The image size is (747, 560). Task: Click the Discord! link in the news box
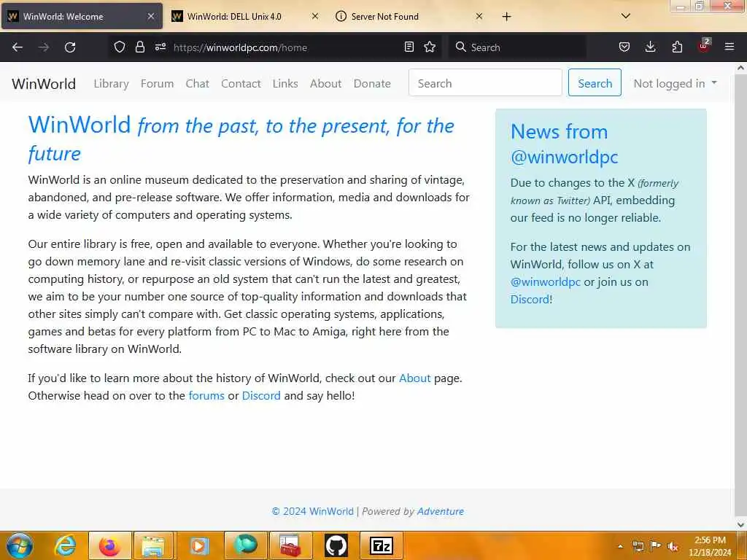pos(531,300)
